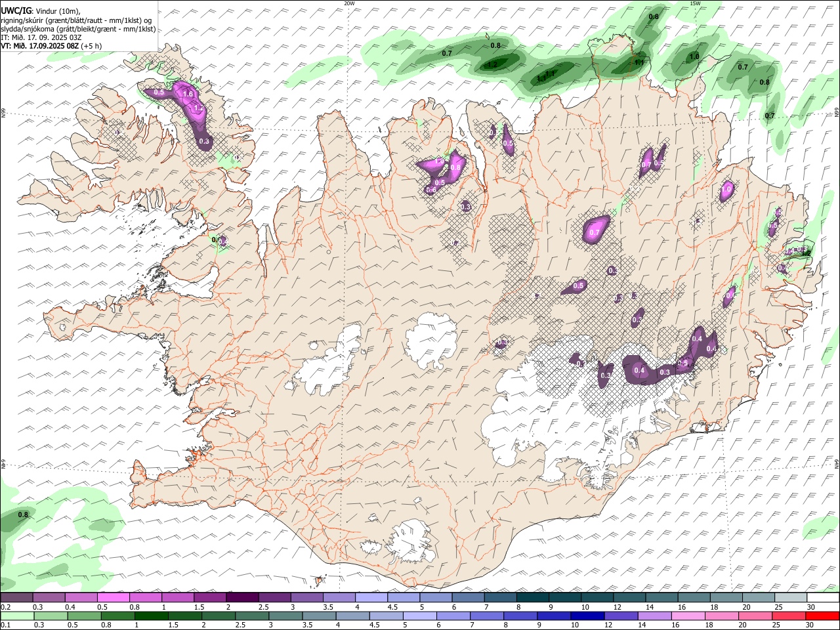The height and width of the screenshot is (630, 840).
Task: Click the 'IT: Mið. 17. 09. 2025 03Z' line
Action: [x=41, y=37]
